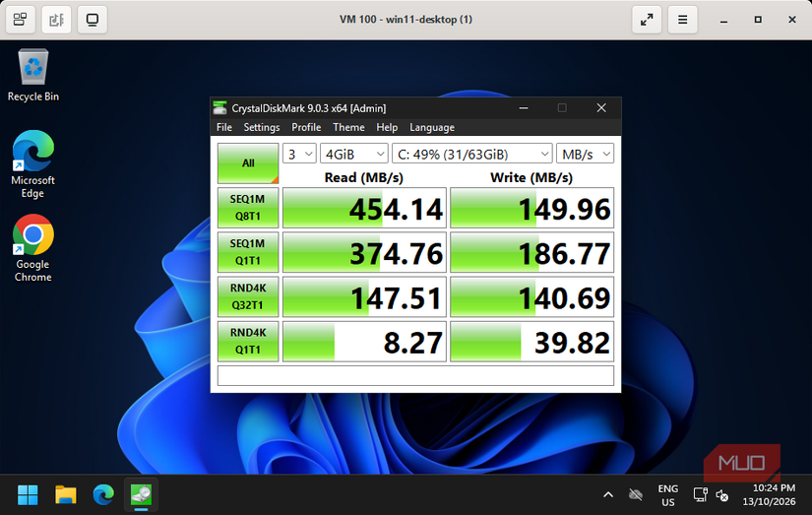Toggle fullscreen in the VM viewer
This screenshot has height=515, width=812.
pyautogui.click(x=647, y=20)
